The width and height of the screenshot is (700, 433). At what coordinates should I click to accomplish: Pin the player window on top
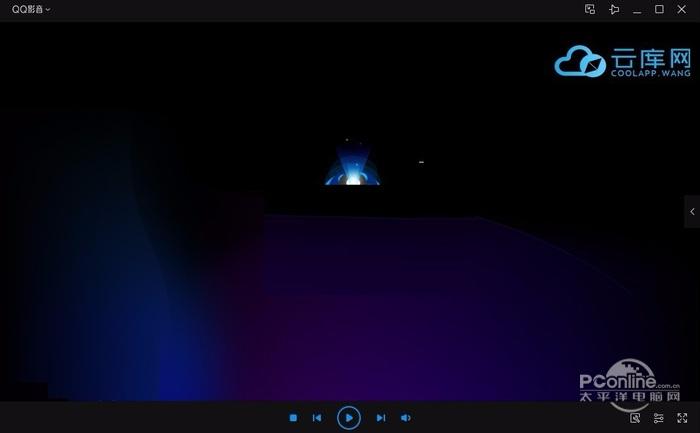(x=614, y=9)
